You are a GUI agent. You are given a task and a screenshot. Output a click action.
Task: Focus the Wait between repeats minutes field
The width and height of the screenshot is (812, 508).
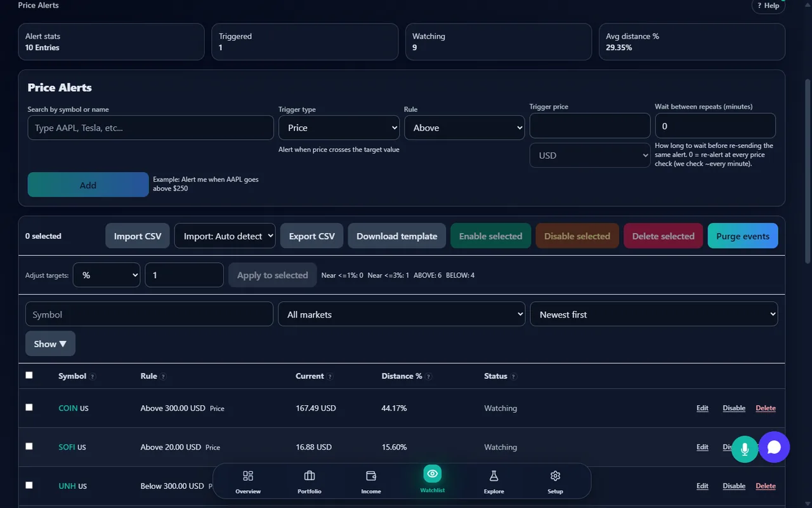(716, 126)
